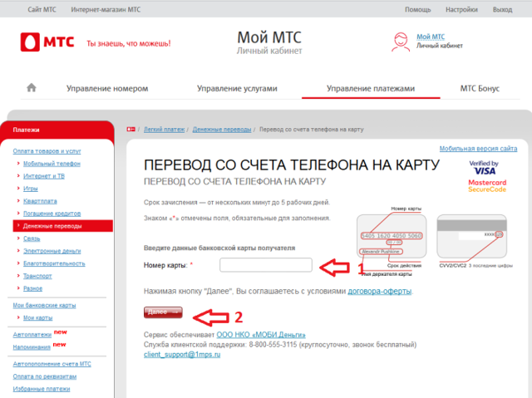Open Оплата товаров и услуг sidebar link
Viewport: 532px width, 398px height.
pyautogui.click(x=47, y=151)
